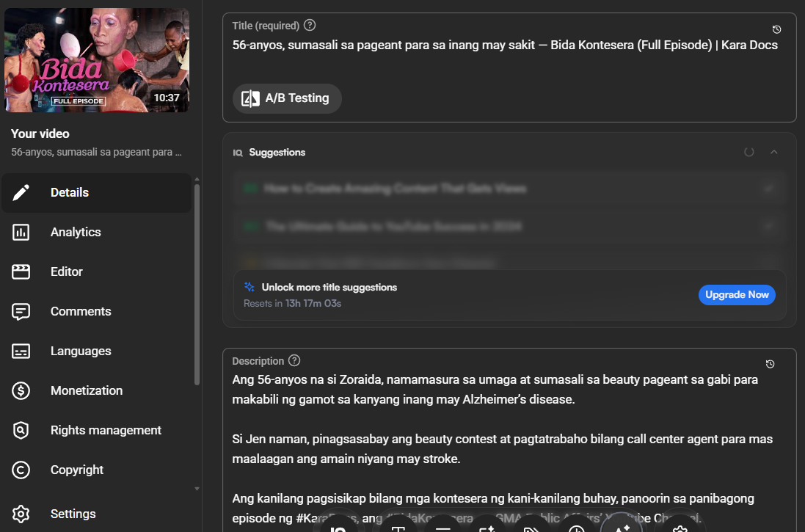The image size is (805, 532).
Task: Click the Analytics bar chart icon
Action: 21,232
